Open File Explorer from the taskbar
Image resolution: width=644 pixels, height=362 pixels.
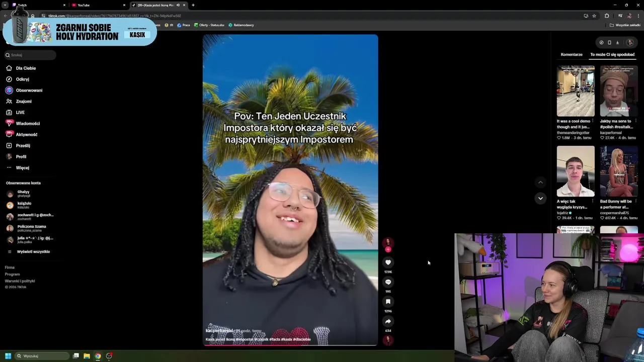(87, 356)
